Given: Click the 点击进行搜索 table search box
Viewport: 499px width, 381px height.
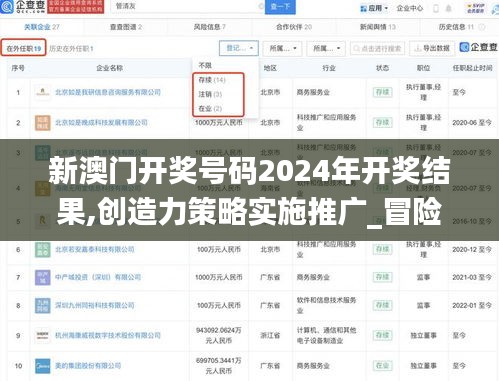Looking at the screenshot, I should coord(378,49).
